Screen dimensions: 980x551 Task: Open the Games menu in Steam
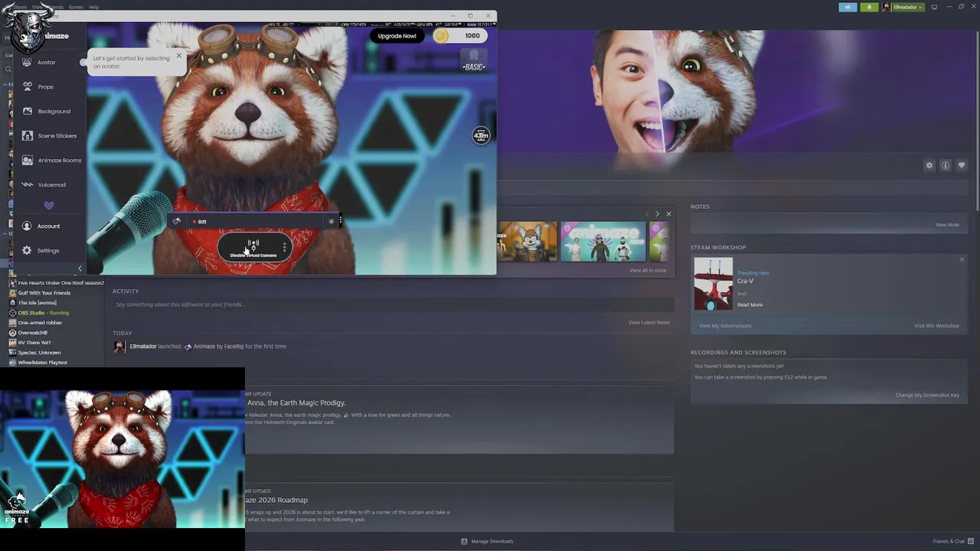coord(76,7)
